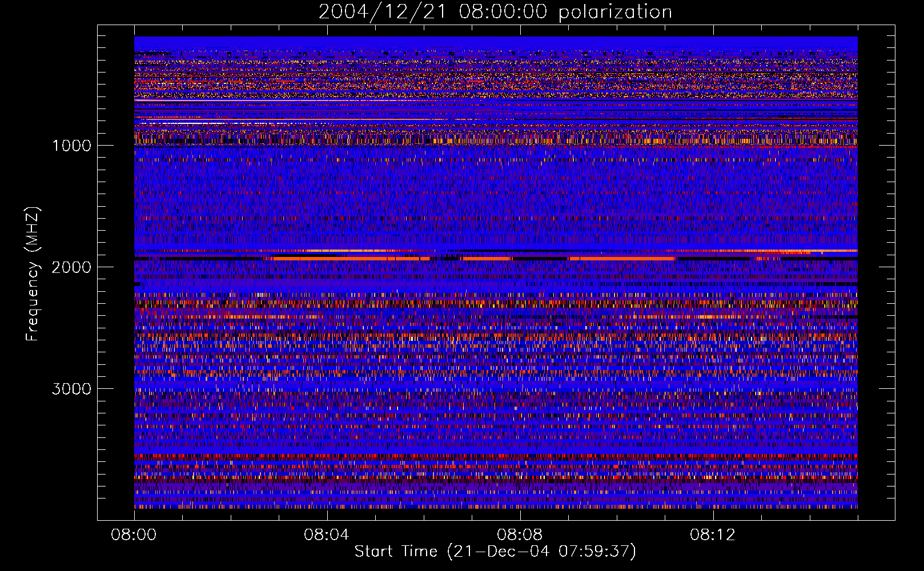Click the 2000 frequency tick label
This screenshot has width=924, height=571.
coord(71,267)
